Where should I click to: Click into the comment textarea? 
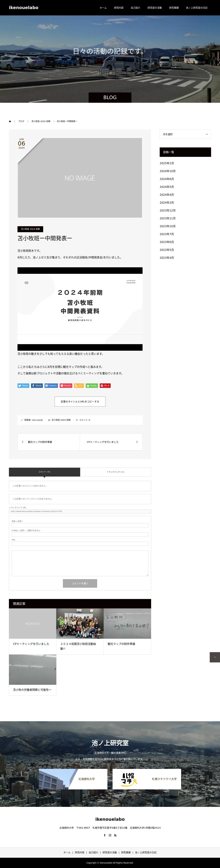80,563
